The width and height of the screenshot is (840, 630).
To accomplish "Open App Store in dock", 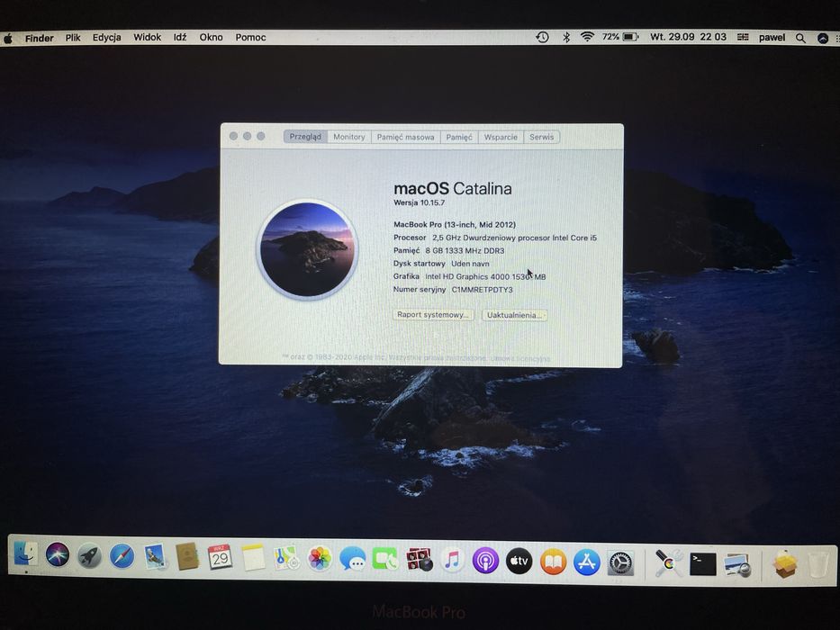I will [586, 562].
